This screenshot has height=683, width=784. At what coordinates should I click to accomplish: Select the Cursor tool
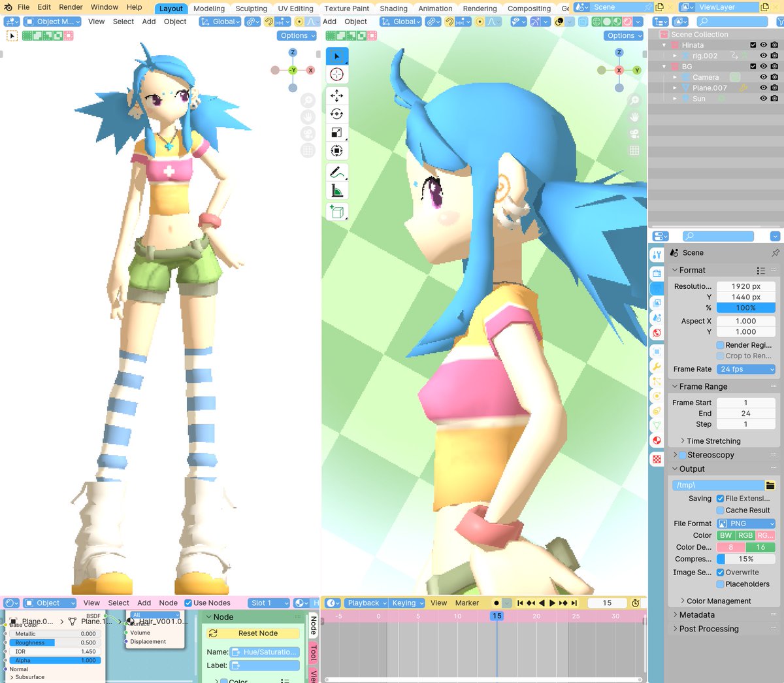coord(336,75)
